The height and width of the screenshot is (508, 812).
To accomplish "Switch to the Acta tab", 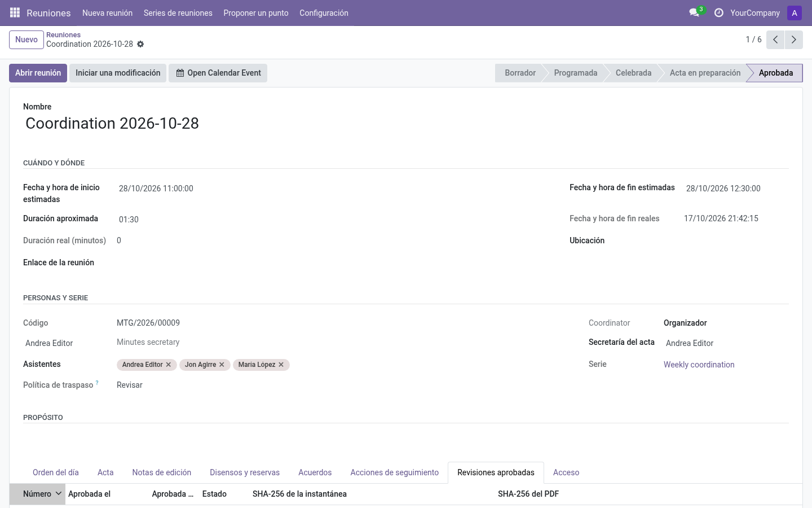I will point(105,472).
